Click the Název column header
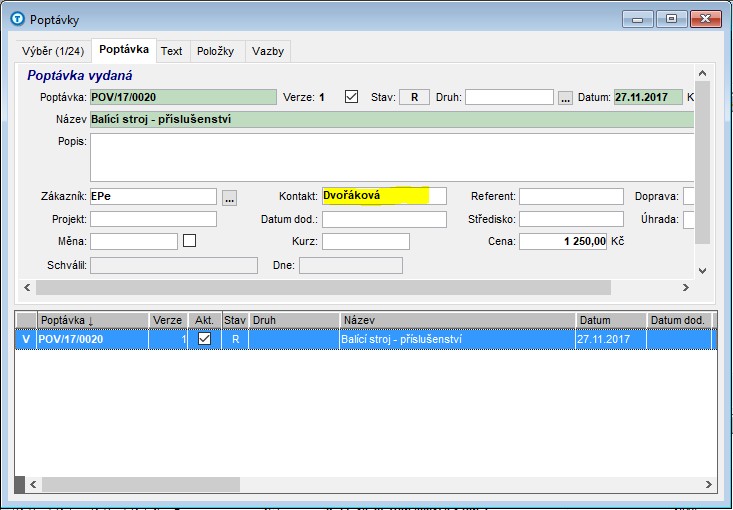Image resolution: width=733 pixels, height=510 pixels. click(x=457, y=320)
